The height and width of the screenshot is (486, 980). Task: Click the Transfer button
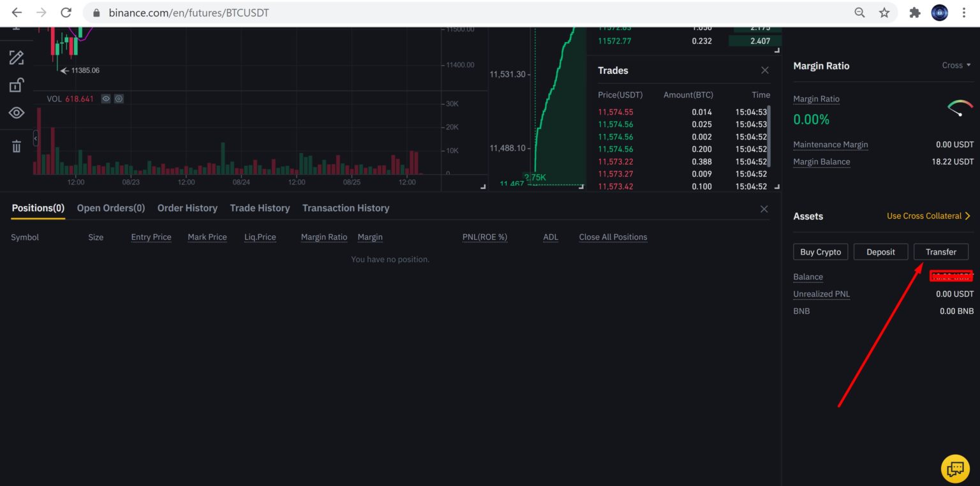[941, 252]
